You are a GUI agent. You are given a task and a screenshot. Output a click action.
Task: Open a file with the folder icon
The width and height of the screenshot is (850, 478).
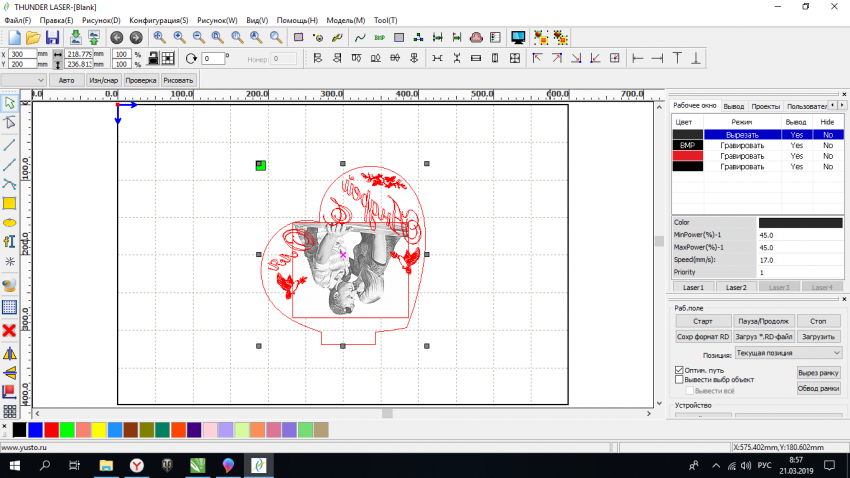(33, 37)
